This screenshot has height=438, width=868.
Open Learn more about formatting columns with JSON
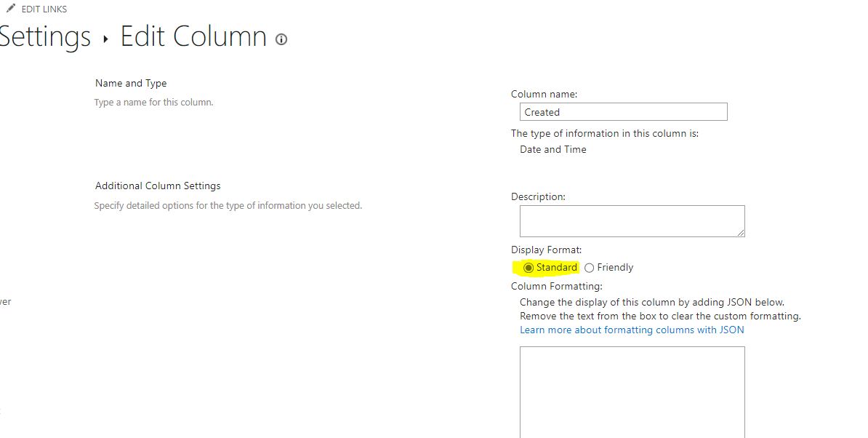pyautogui.click(x=632, y=330)
